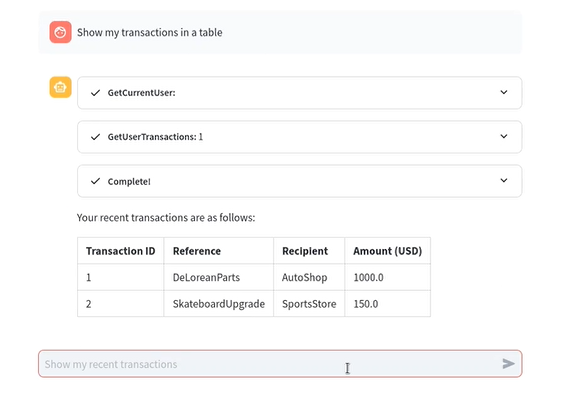The width and height of the screenshot is (587, 395).
Task: Click the Transaction ID column header
Action: click(121, 251)
